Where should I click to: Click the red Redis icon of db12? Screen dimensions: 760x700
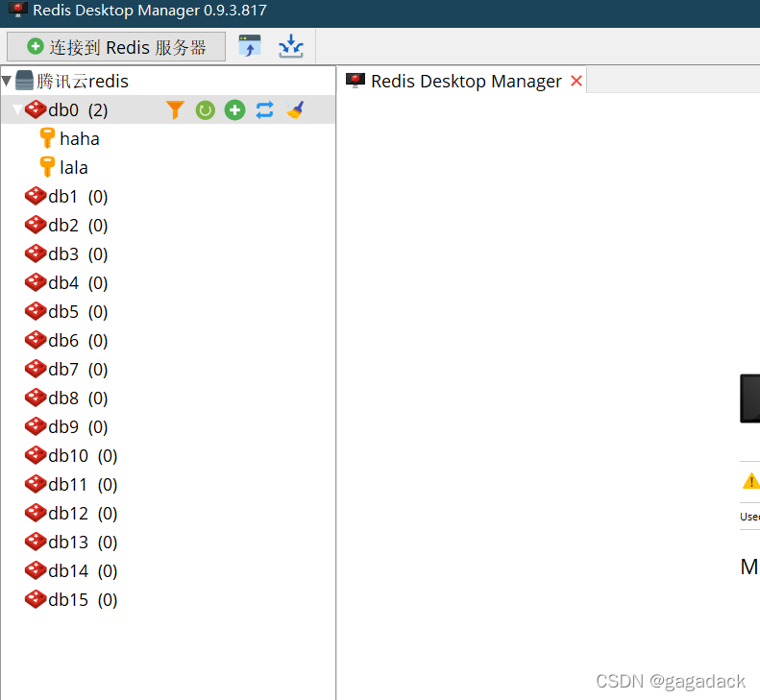coord(36,513)
